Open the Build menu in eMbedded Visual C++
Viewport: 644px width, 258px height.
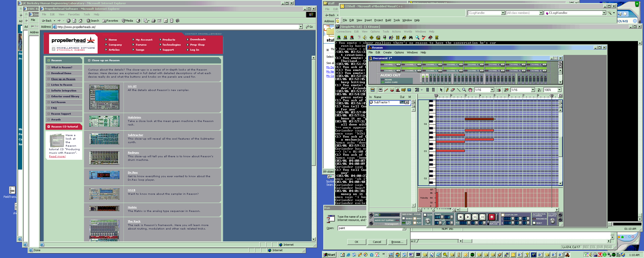pyautogui.click(x=388, y=20)
